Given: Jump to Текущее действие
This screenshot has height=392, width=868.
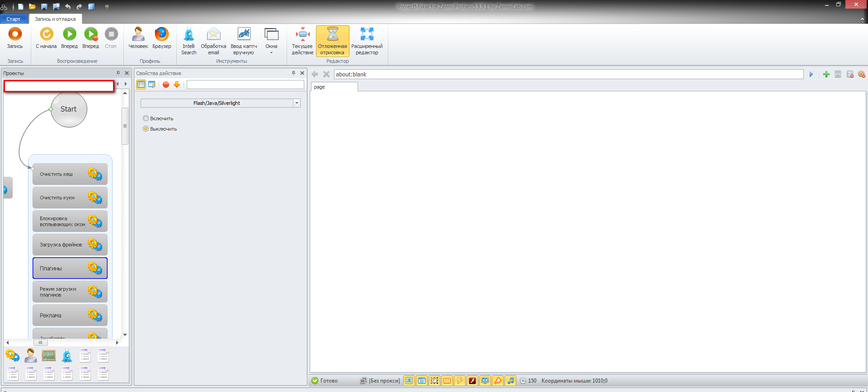Looking at the screenshot, I should [x=302, y=41].
